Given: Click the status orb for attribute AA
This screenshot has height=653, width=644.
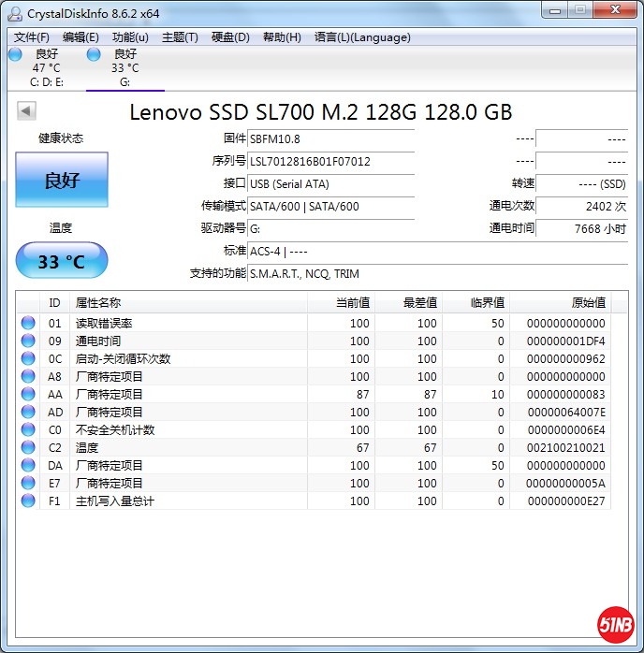Looking at the screenshot, I should point(28,395).
